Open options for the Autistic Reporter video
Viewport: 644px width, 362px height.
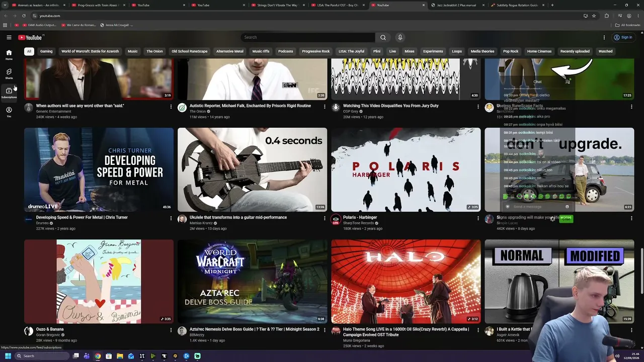pyautogui.click(x=325, y=107)
